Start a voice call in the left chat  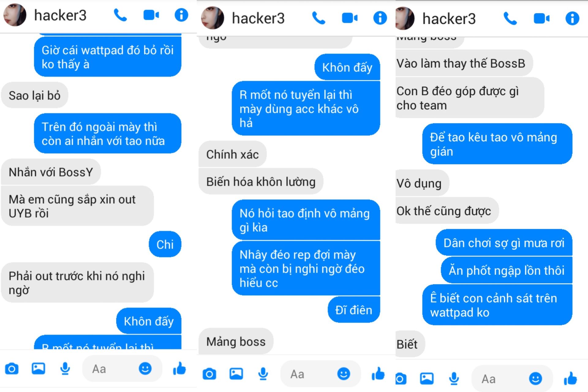pyautogui.click(x=120, y=15)
